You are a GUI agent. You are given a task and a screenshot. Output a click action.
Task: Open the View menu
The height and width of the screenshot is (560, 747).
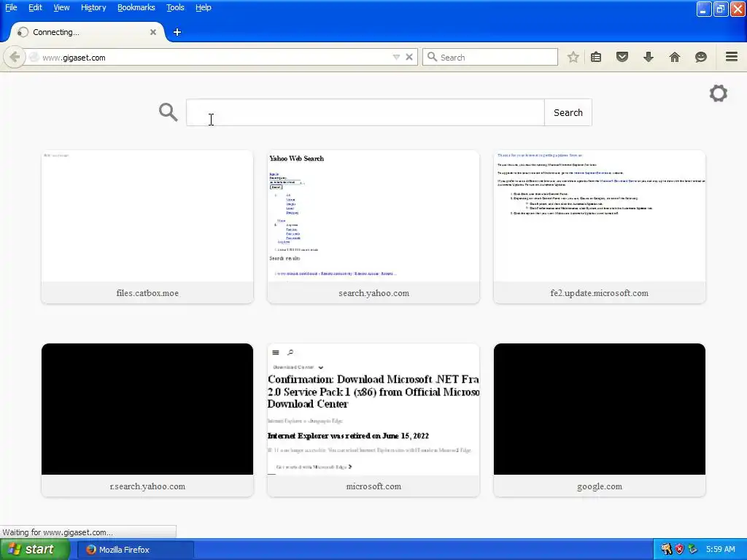click(61, 7)
